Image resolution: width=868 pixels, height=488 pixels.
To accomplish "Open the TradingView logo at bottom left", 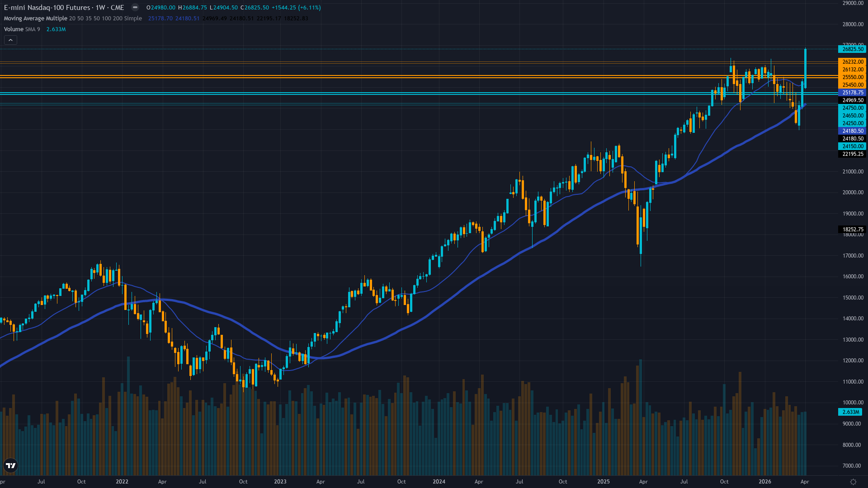I will pyautogui.click(x=10, y=465).
